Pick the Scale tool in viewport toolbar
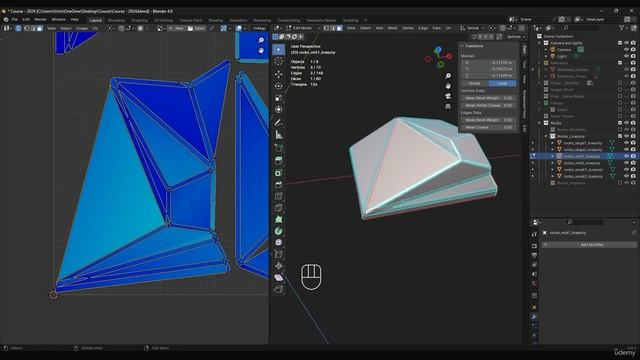Screen dimensions: 640x360 click(279, 98)
